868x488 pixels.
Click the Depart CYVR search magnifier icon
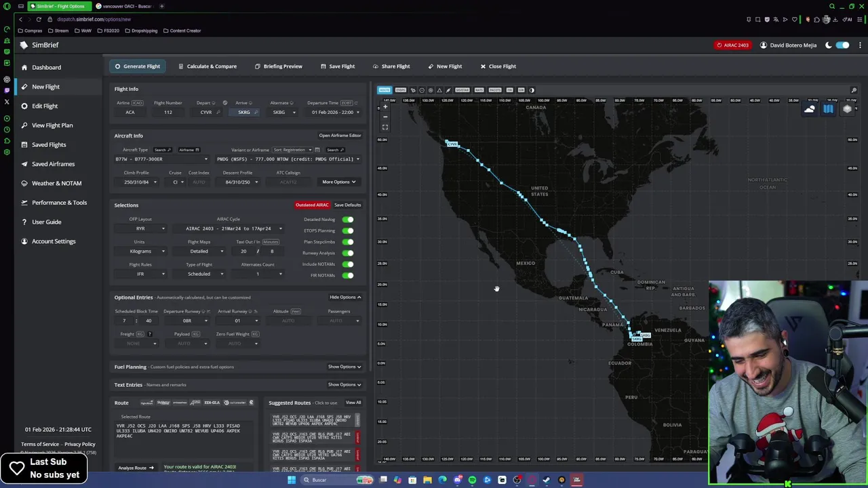[x=218, y=113]
